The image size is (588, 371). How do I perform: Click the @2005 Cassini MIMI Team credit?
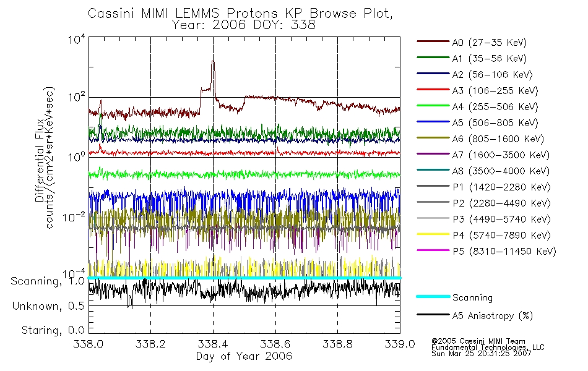pos(478,341)
